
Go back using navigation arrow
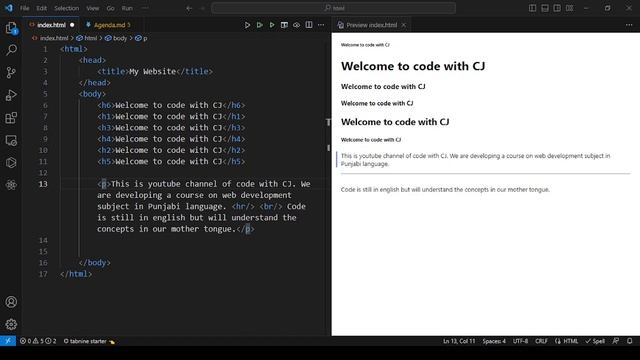(189, 8)
